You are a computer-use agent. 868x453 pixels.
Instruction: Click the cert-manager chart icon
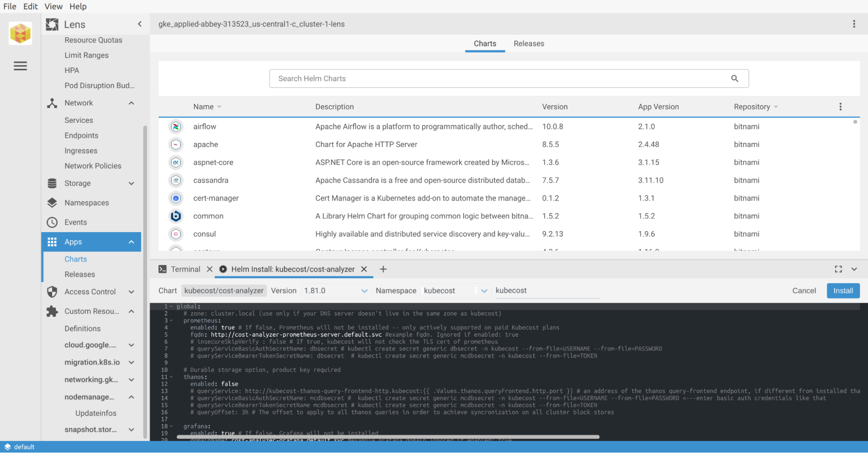[175, 198]
